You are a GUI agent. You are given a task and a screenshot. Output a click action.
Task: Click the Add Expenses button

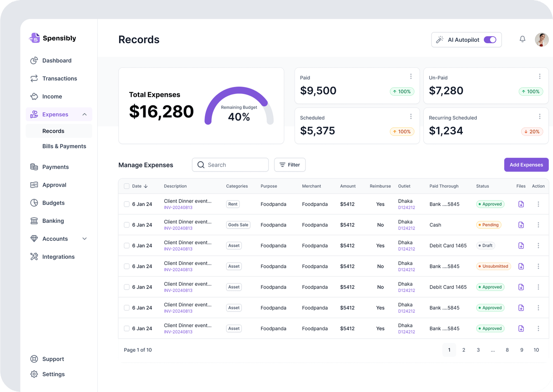tap(526, 165)
